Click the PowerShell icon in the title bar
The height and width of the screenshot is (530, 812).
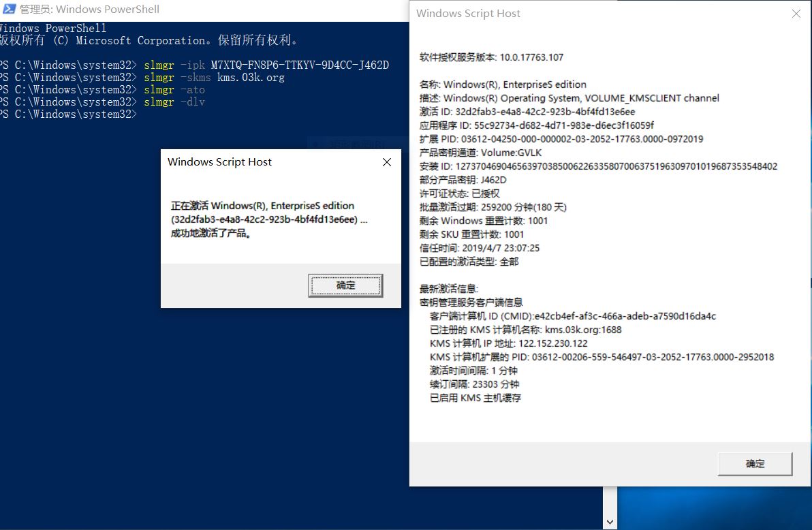point(10,9)
